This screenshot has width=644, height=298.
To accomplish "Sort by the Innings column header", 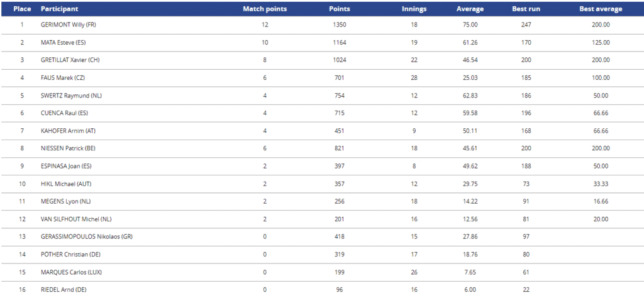I will (414, 9).
